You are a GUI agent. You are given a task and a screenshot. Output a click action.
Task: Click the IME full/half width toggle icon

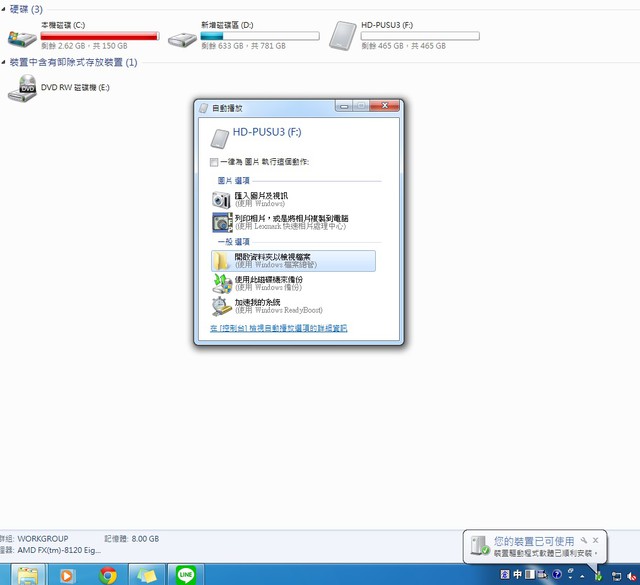click(530, 575)
